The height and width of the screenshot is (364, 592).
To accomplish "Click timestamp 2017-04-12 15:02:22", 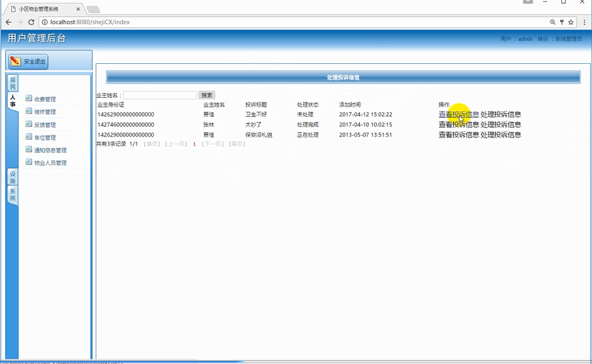I will click(x=365, y=114).
